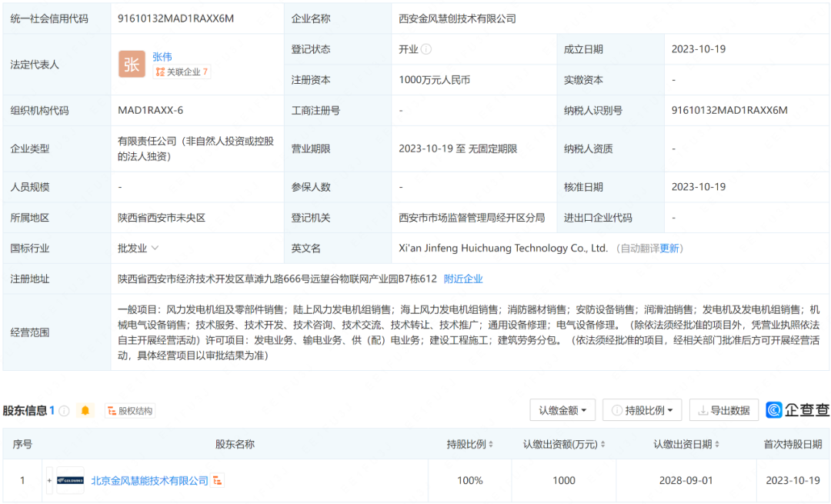
Task: Click 更新 link beside English name
Action: (669, 249)
